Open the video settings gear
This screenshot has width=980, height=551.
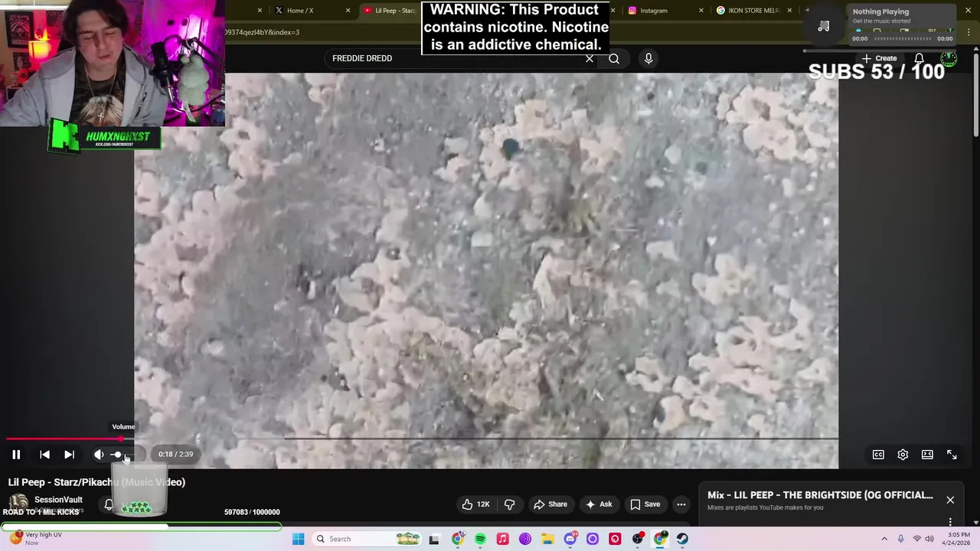coord(903,455)
